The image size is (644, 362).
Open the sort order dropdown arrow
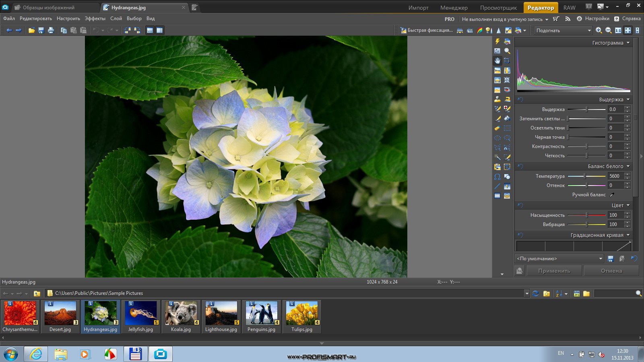(x=566, y=294)
